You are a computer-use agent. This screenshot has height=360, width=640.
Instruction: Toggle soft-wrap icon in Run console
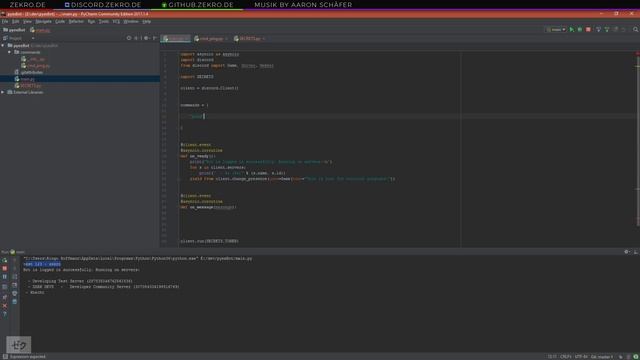tap(15, 277)
